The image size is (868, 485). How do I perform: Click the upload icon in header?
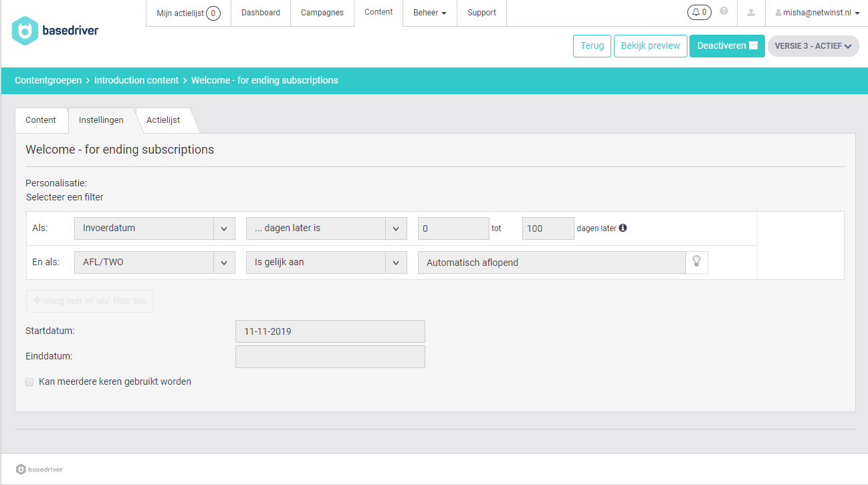751,13
